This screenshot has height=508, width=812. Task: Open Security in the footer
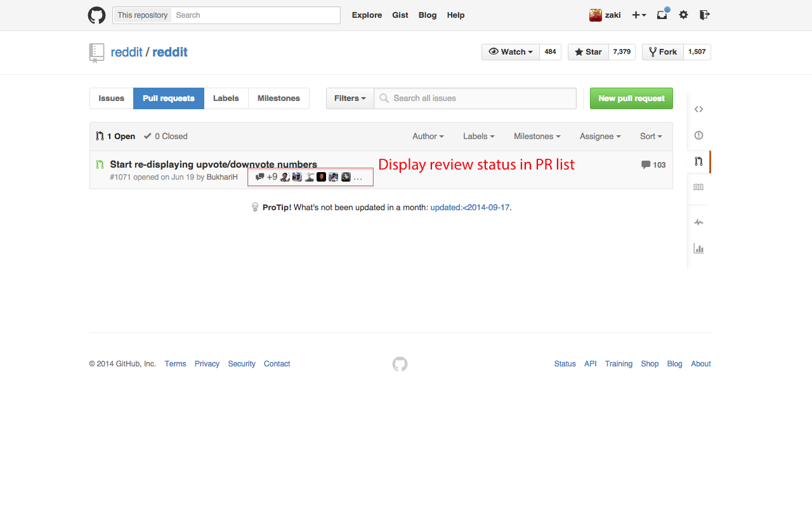click(x=242, y=364)
